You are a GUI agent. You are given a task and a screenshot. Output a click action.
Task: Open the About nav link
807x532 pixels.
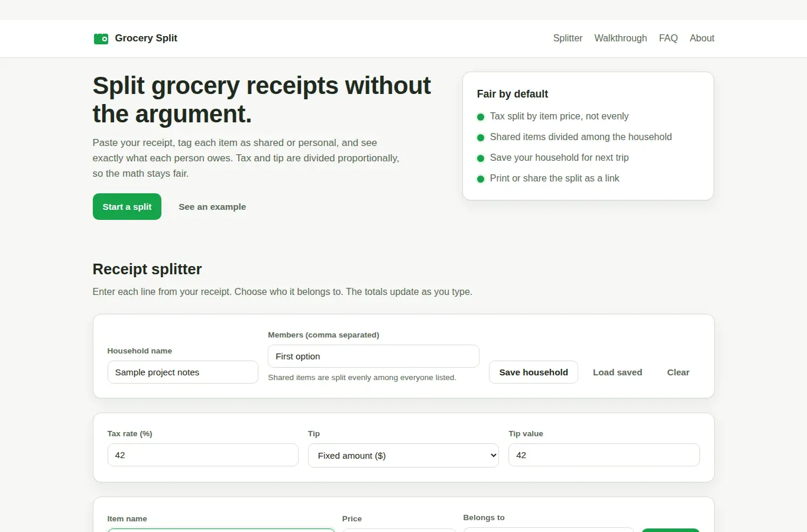coord(702,38)
